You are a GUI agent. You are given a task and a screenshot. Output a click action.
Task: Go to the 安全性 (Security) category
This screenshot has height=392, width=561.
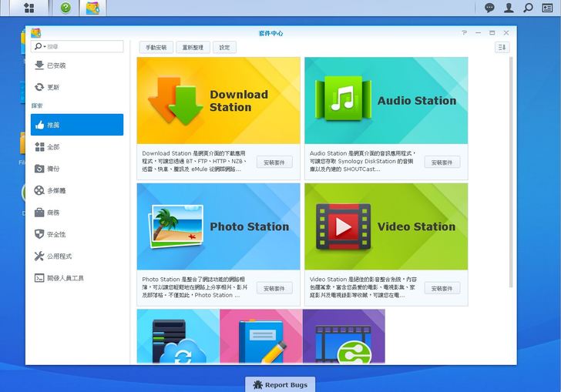point(56,234)
